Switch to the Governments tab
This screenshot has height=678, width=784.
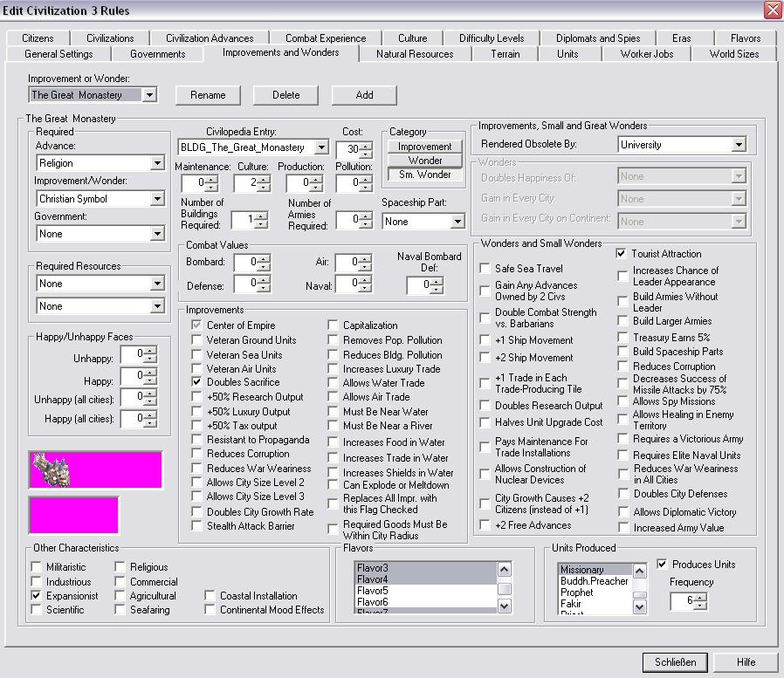coord(157,54)
